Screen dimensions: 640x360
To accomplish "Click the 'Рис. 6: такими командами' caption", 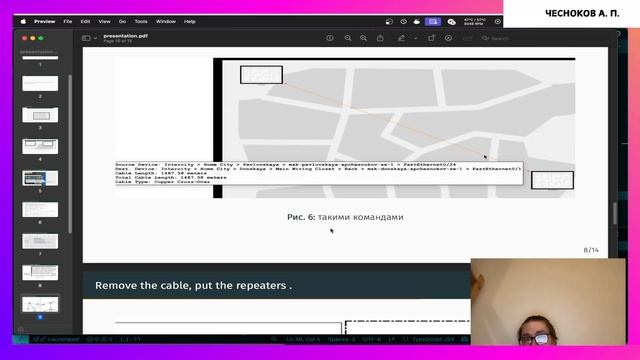I will pos(345,217).
